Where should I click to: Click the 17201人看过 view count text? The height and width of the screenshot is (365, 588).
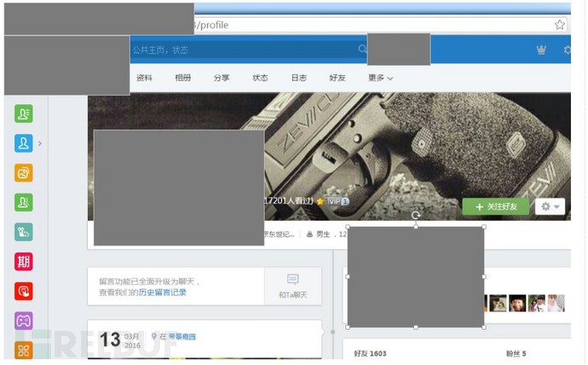(289, 200)
